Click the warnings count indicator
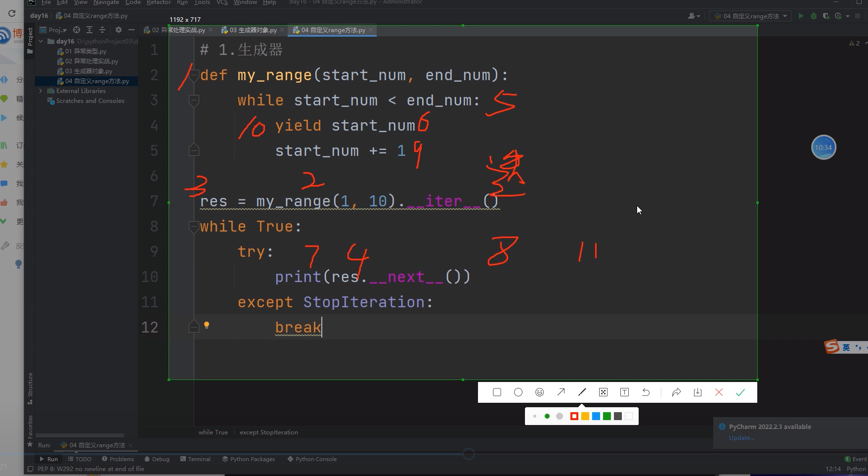Image resolution: width=868 pixels, height=476 pixels. pos(854,44)
